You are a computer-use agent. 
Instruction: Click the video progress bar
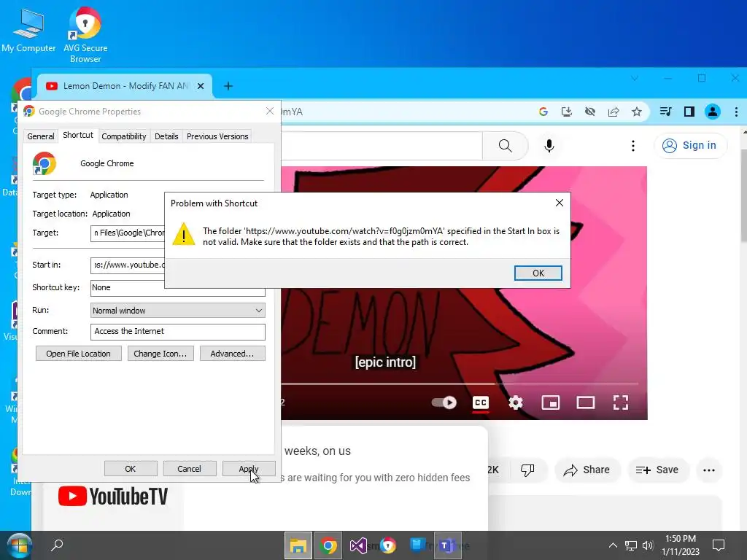tap(460, 384)
